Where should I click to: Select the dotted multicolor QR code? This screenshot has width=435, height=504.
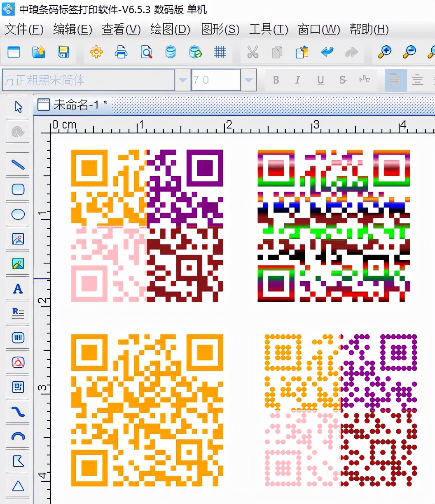click(340, 411)
